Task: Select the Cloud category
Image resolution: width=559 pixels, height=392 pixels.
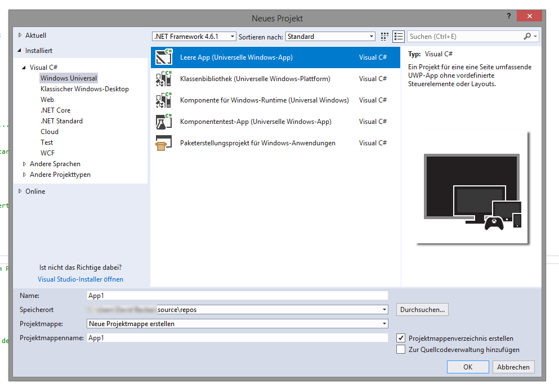Action: (50, 132)
